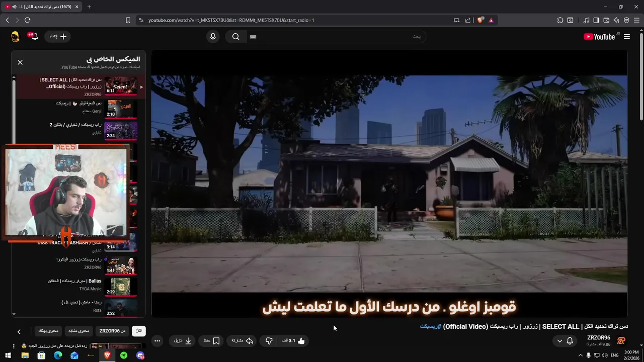
Task: Open the Ballas TYGA Music playlist item
Action: point(81,286)
